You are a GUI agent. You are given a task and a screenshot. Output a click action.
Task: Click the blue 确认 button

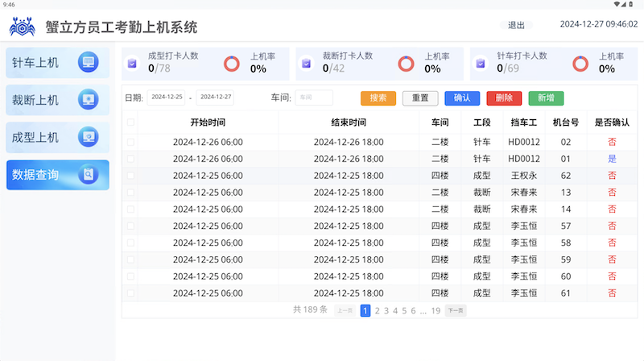pyautogui.click(x=462, y=98)
